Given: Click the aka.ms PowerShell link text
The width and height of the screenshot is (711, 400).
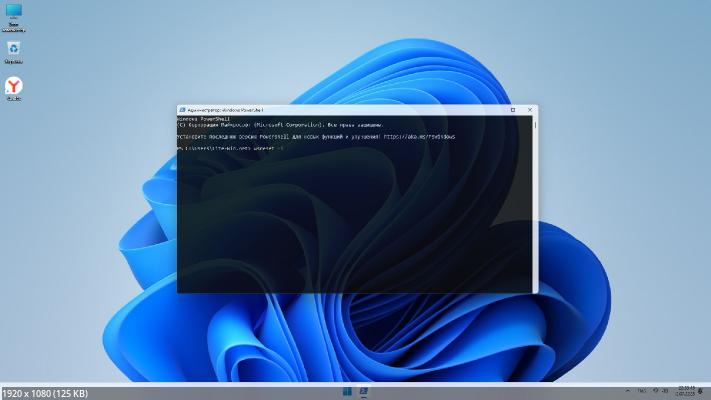Looking at the screenshot, I should pos(419,137).
